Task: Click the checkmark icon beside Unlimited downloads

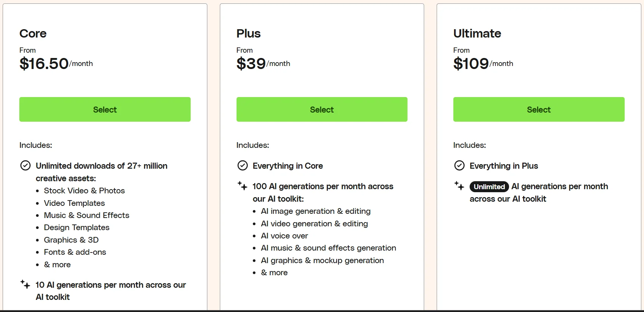Action: pos(25,166)
